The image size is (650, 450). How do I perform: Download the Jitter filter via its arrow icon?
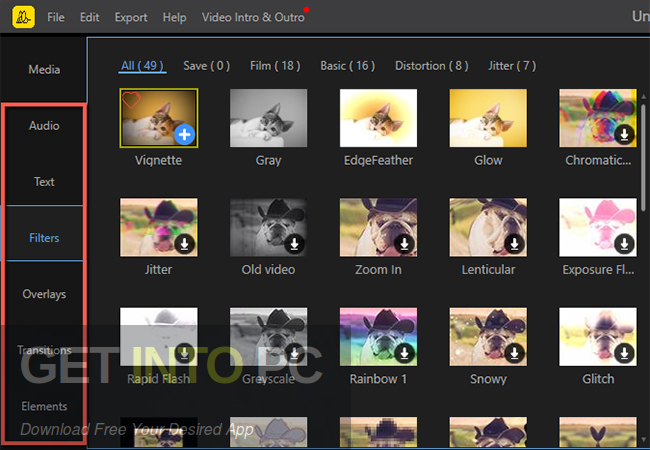[x=184, y=244]
